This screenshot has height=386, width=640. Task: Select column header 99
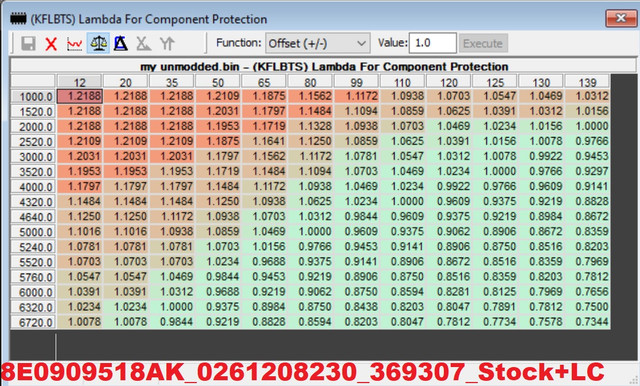click(x=356, y=82)
